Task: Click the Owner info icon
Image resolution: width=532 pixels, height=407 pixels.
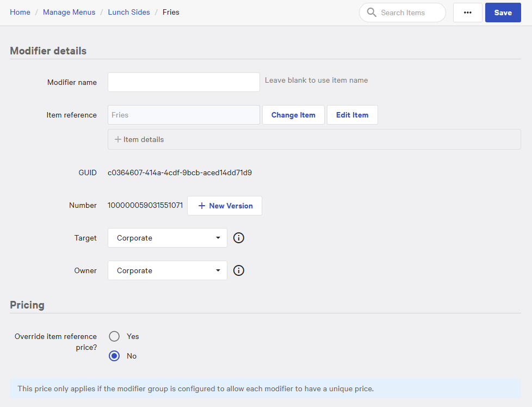Action: [238, 270]
